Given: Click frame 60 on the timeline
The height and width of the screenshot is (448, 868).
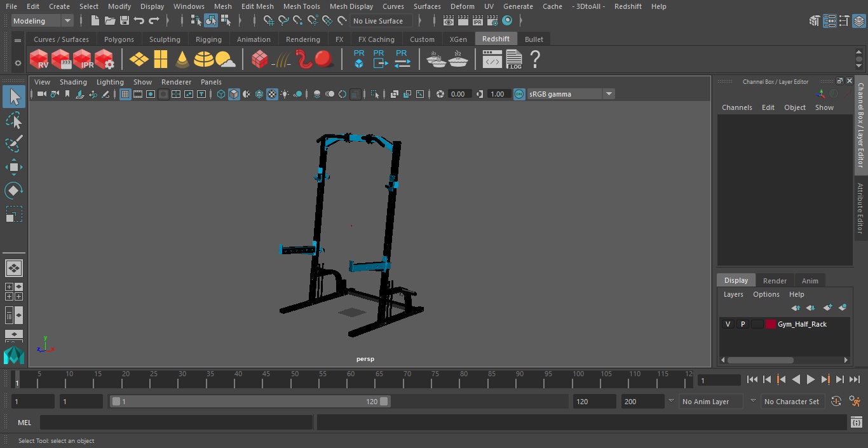Looking at the screenshot, I should pos(351,379).
